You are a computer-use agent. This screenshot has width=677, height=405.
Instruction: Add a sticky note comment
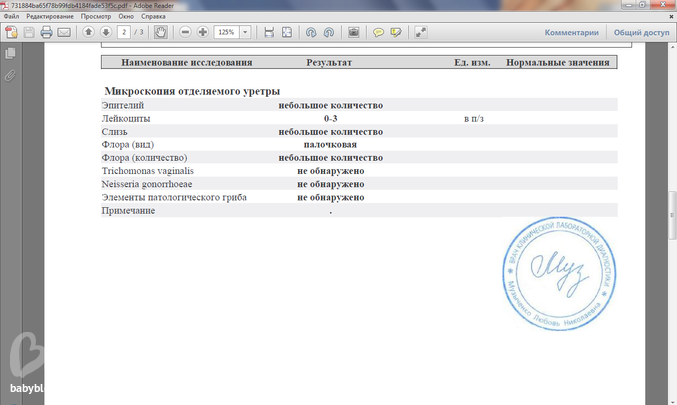point(379,32)
